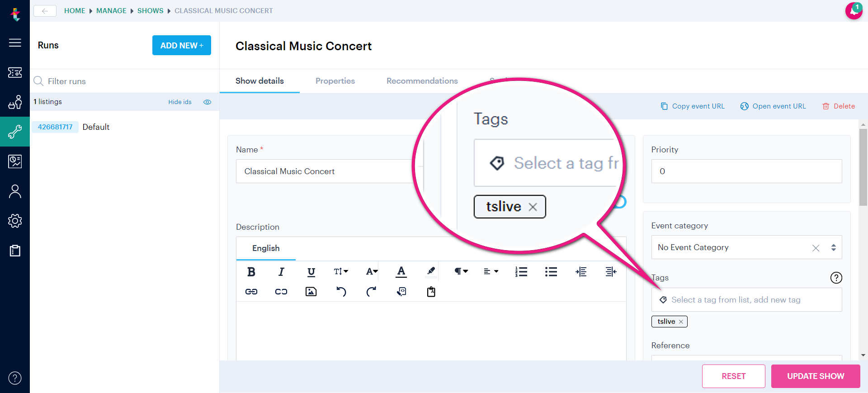Switch to the Recommendations tab
The width and height of the screenshot is (868, 393).
click(x=422, y=81)
